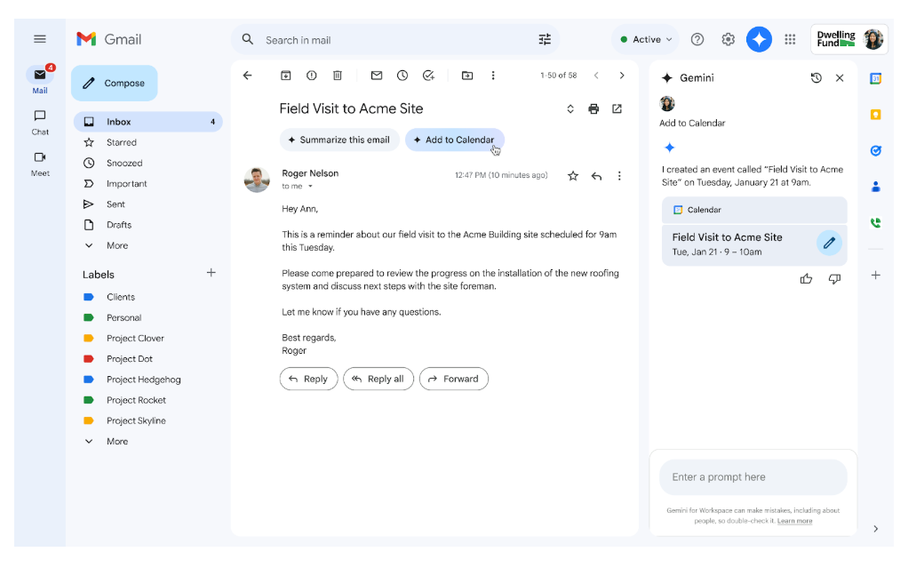The height and width of the screenshot is (576, 924).
Task: Expand More under the Drafts folder
Action: click(116, 245)
